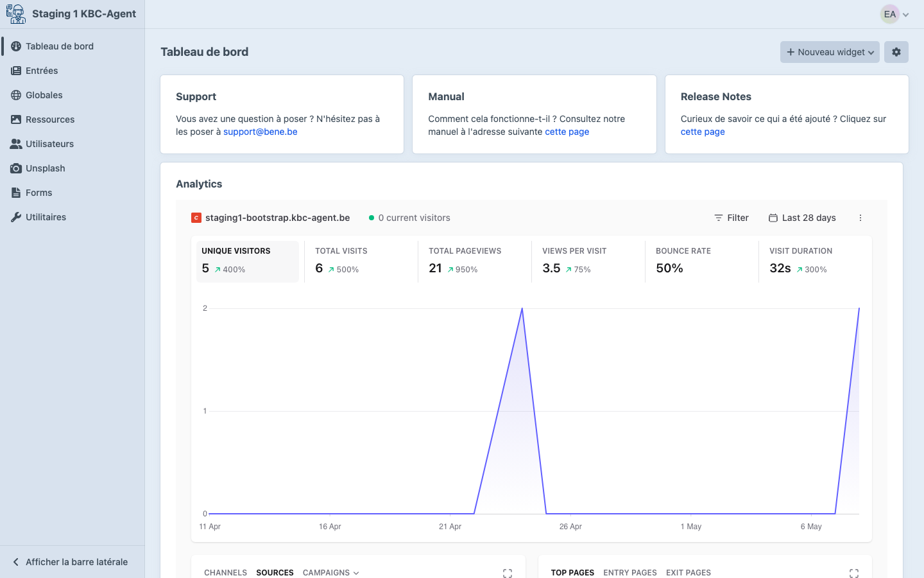Select the Top Pages tab
Image resolution: width=924 pixels, height=578 pixels.
click(x=572, y=572)
